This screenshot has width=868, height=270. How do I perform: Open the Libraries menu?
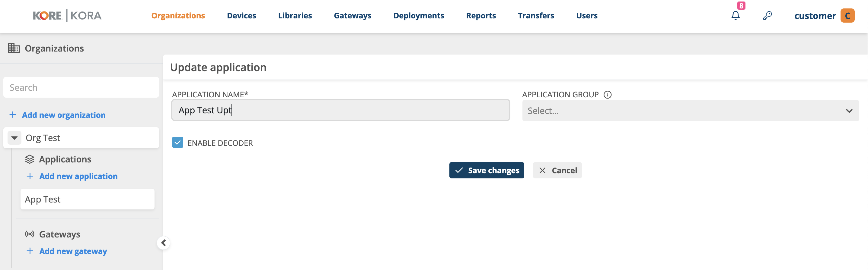click(x=295, y=15)
